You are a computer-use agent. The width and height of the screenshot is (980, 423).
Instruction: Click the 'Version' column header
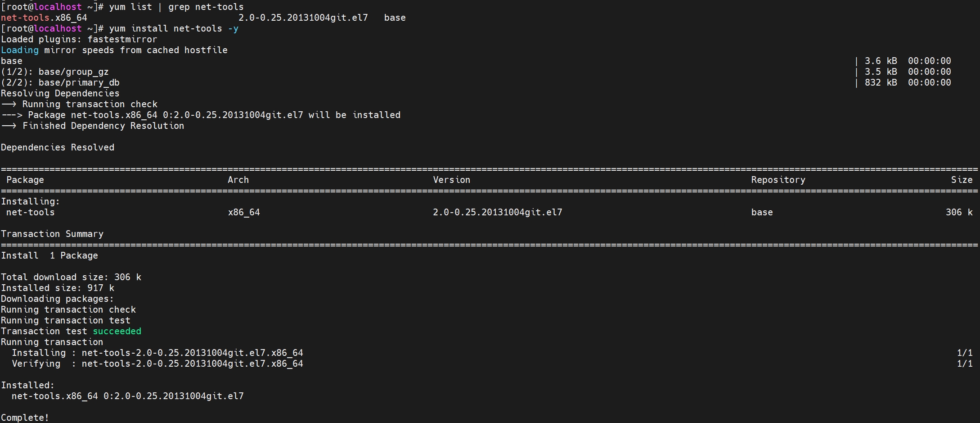pos(451,180)
